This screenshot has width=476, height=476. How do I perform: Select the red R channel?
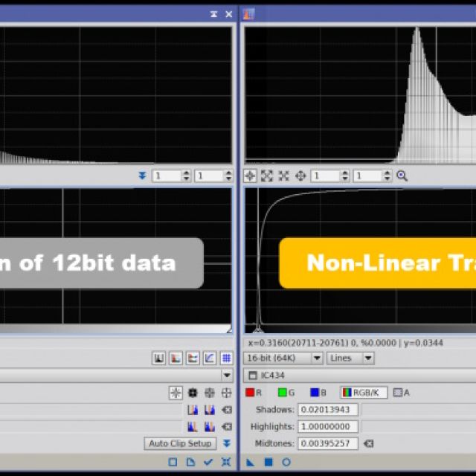click(254, 393)
